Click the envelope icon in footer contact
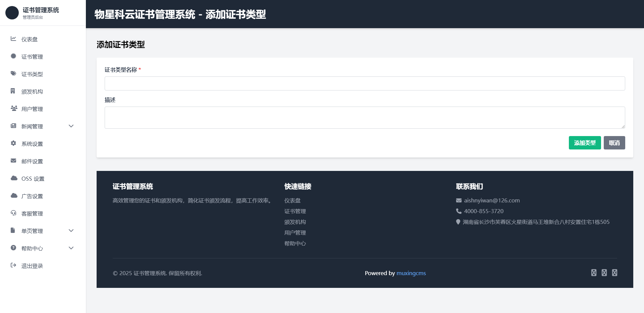 (x=459, y=200)
